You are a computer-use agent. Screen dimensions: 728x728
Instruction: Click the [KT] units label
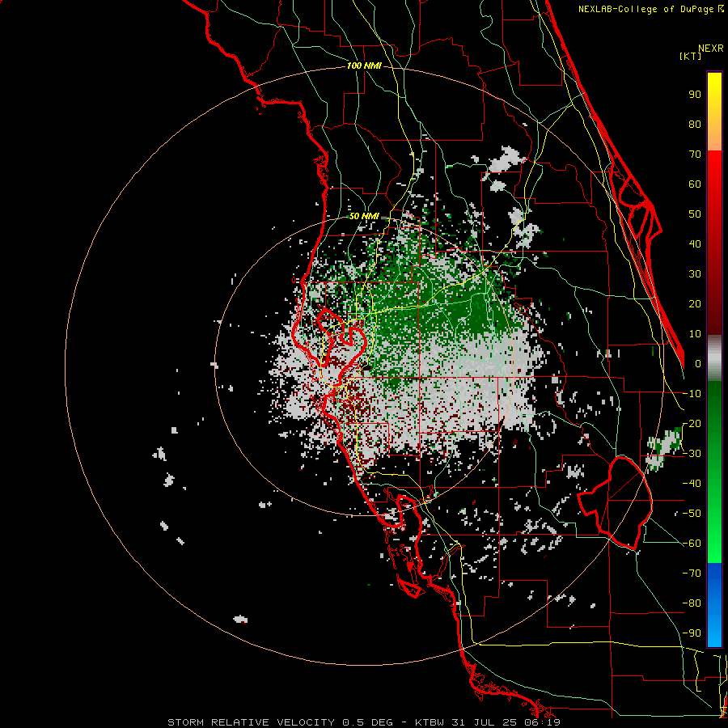click(x=690, y=56)
